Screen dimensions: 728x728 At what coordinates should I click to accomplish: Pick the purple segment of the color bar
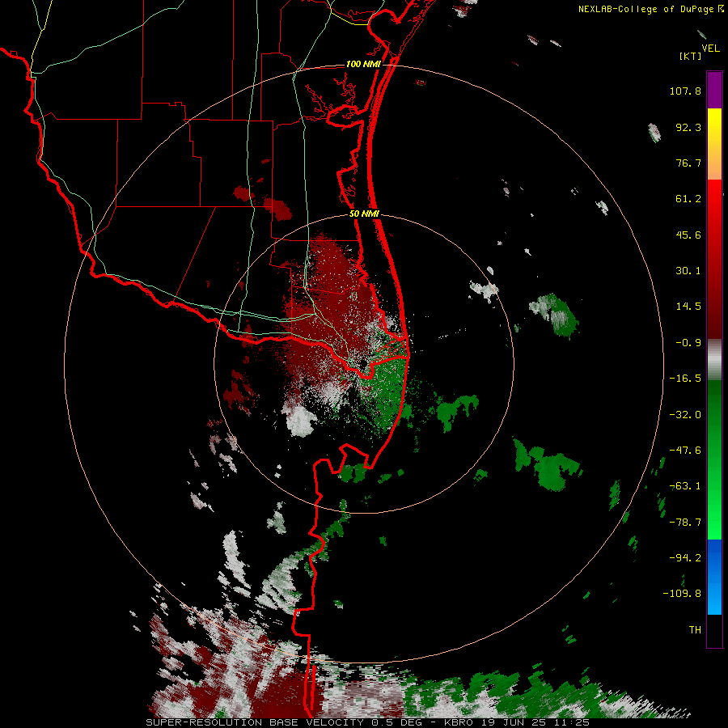pos(714,90)
